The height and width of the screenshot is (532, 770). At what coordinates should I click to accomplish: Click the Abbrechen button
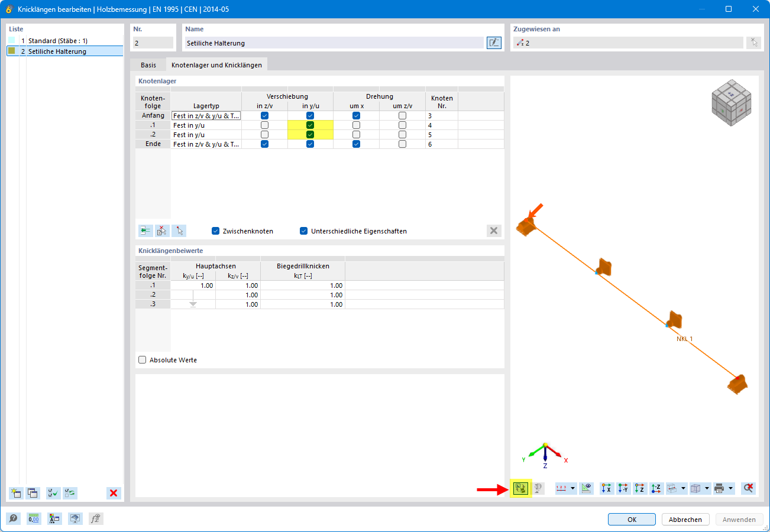[685, 520]
